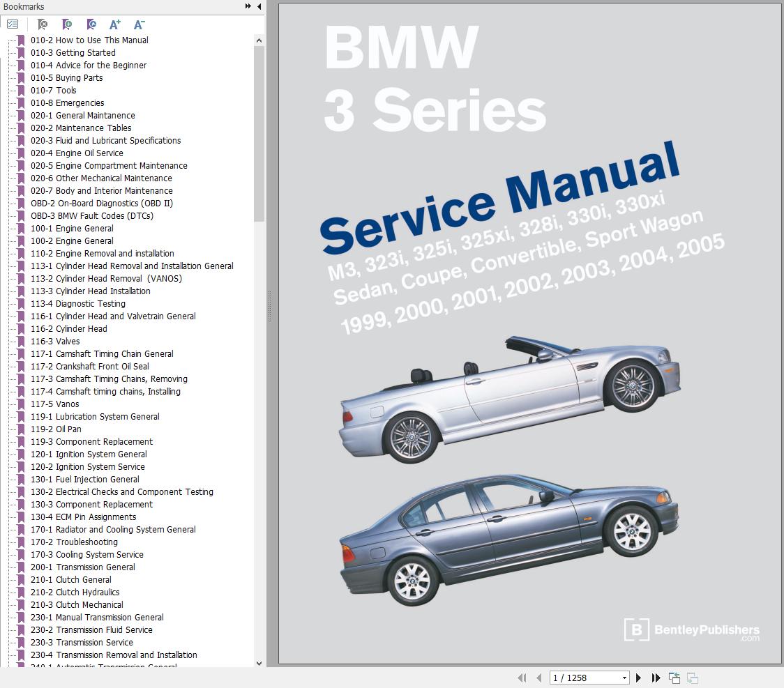The height and width of the screenshot is (688, 784).
Task: Decrease bookmark text size with A- icon
Action: click(139, 24)
